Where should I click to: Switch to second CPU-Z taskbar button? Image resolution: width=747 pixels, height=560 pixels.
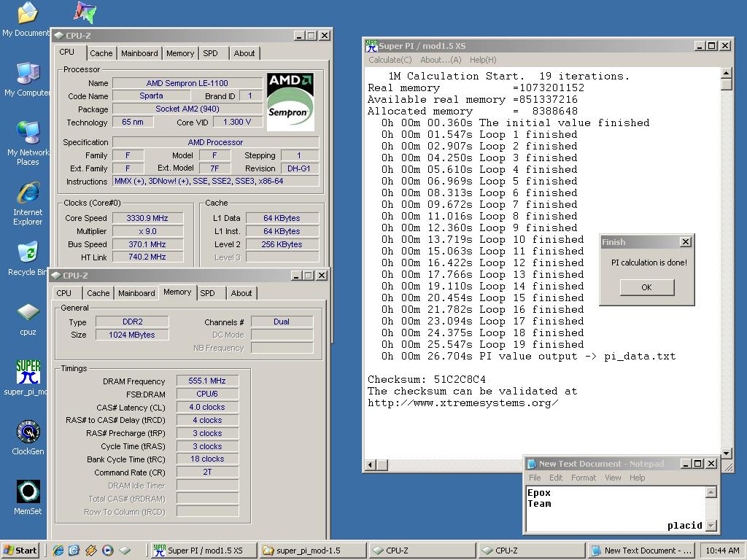click(x=531, y=551)
